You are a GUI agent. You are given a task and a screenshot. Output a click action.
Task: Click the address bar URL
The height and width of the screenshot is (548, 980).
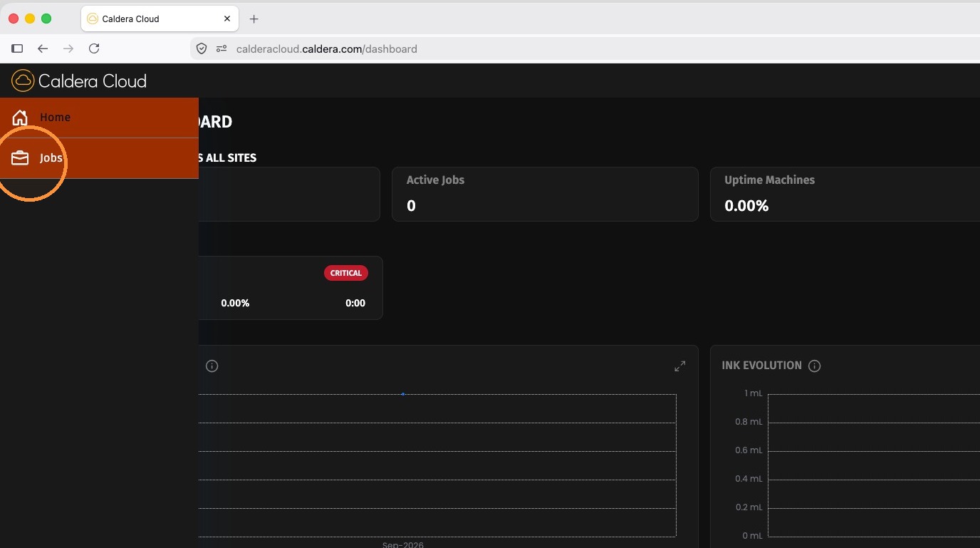coord(327,49)
